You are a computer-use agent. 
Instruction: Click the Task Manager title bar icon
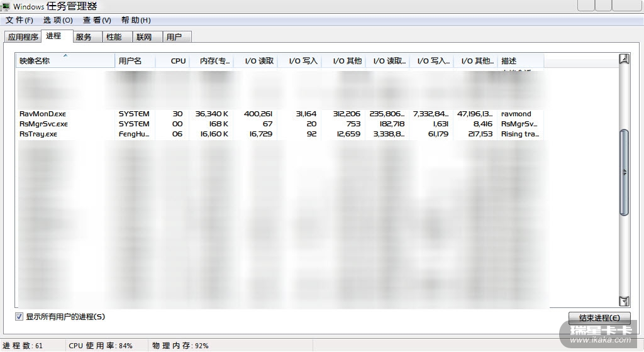click(x=6, y=6)
